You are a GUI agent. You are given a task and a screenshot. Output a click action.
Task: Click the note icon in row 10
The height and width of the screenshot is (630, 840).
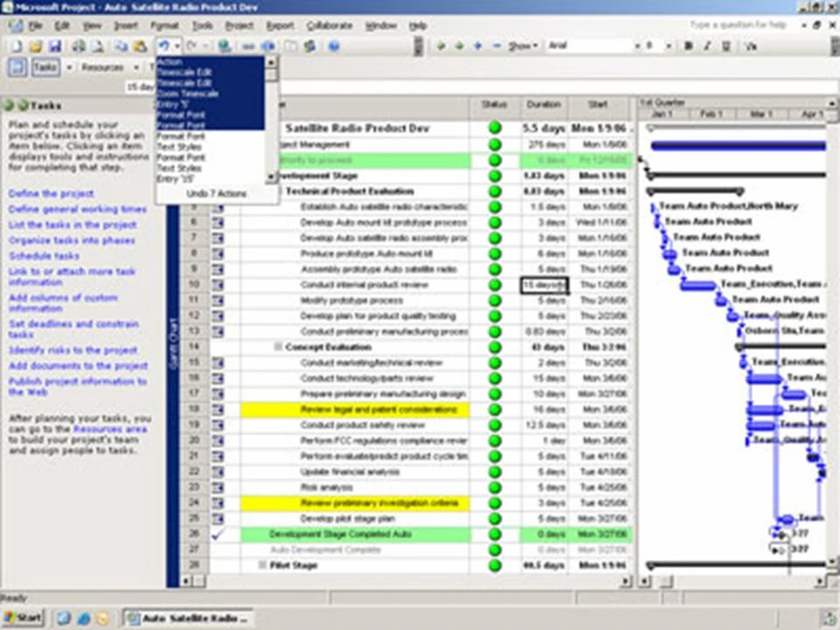[218, 285]
